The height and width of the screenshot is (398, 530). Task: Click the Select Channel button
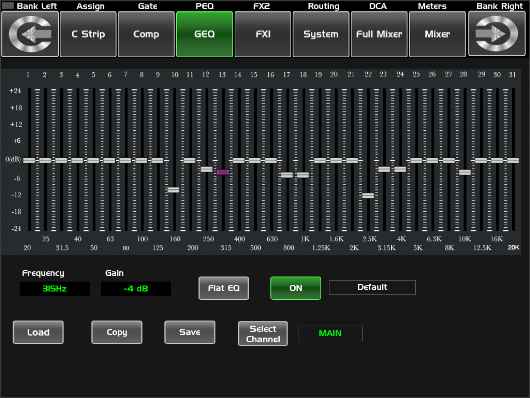click(263, 333)
